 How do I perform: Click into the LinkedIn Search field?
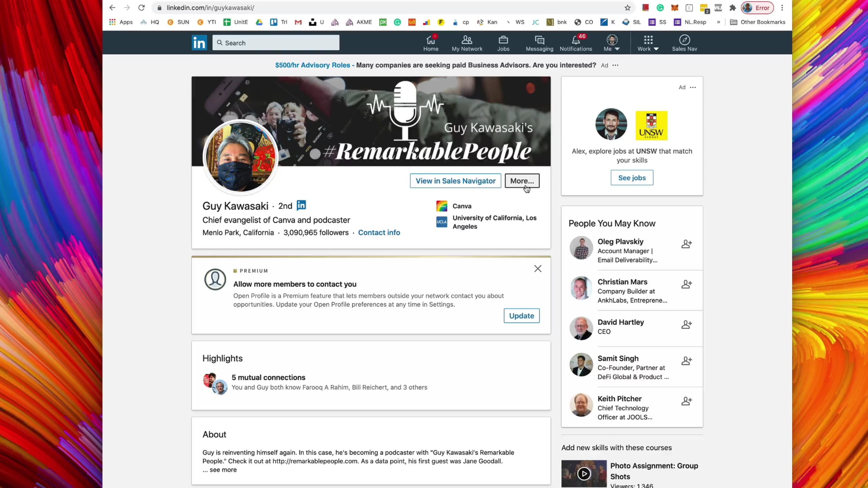pos(276,43)
